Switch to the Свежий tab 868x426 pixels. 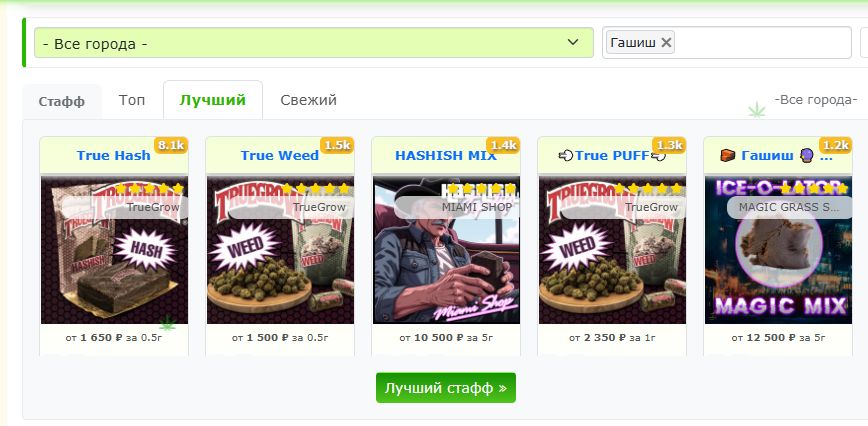(x=308, y=100)
